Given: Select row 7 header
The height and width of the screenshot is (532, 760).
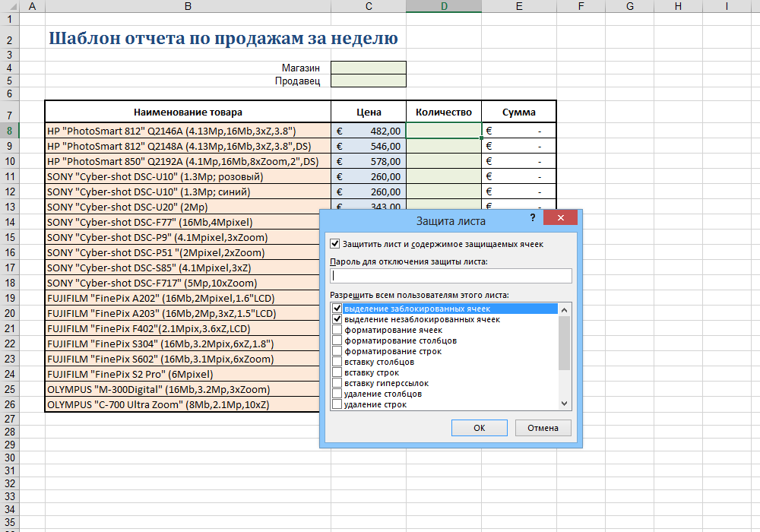Looking at the screenshot, I should pyautogui.click(x=10, y=112).
